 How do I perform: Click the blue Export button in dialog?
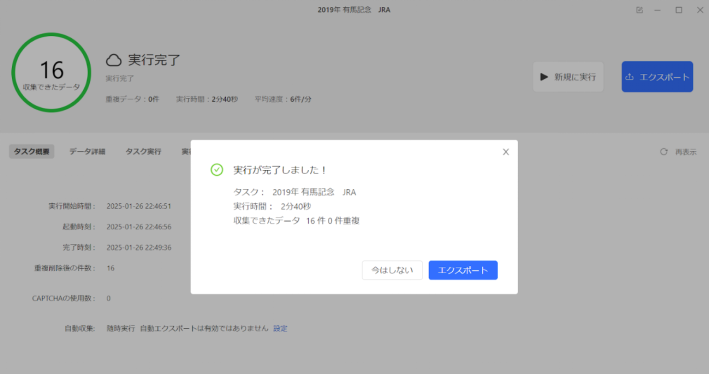(463, 270)
